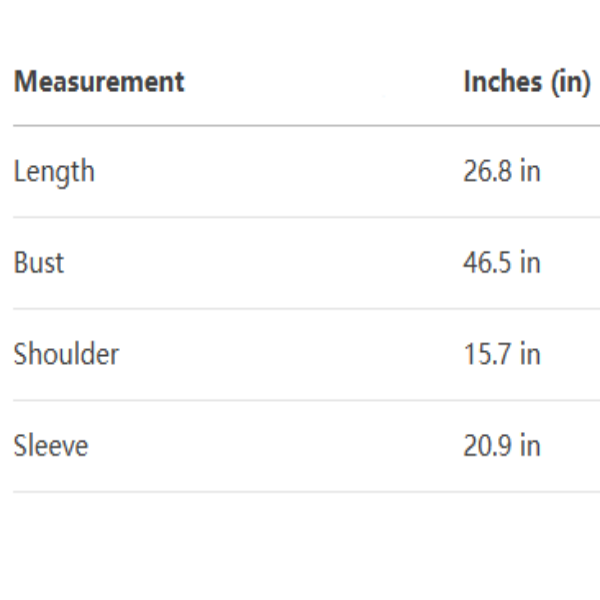600x600 pixels.
Task: Select the Length row label
Action: 53,171
